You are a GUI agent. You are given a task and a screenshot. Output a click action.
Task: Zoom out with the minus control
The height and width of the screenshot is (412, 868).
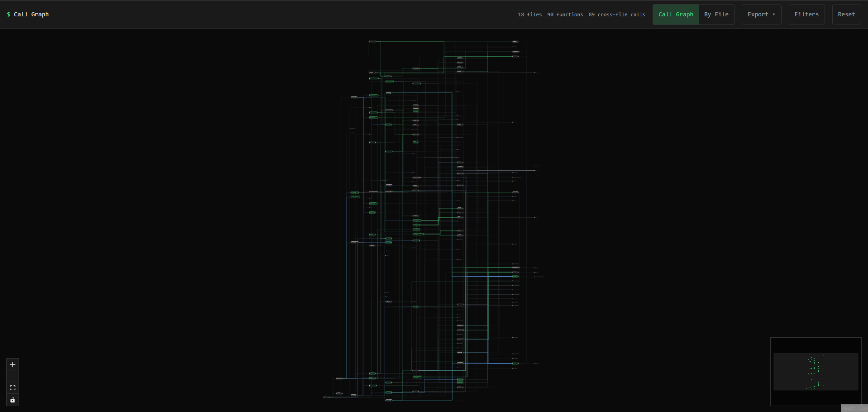pyautogui.click(x=13, y=376)
